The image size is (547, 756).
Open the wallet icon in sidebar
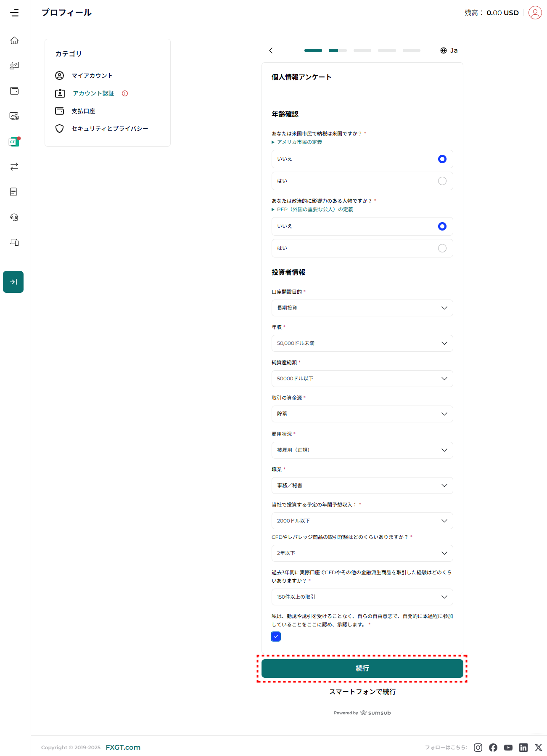(x=14, y=91)
